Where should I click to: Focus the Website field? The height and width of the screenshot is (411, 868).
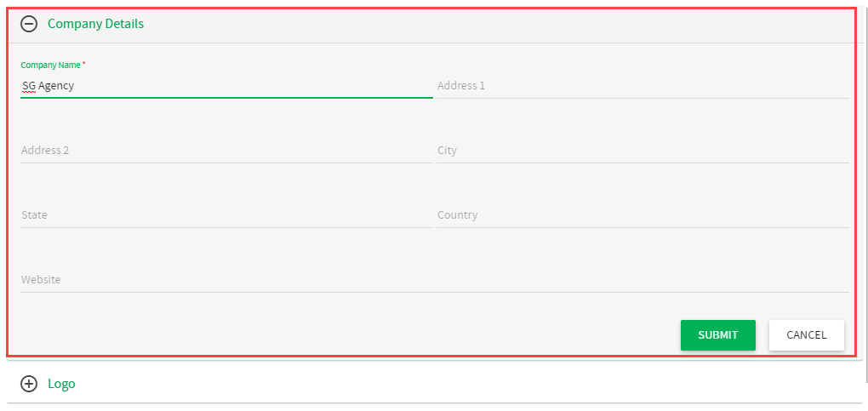(x=435, y=280)
